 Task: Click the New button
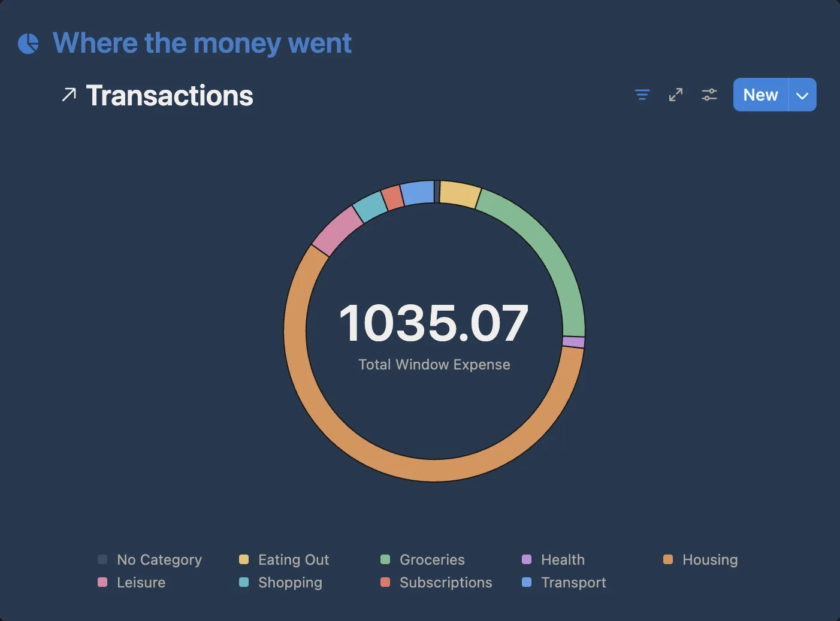click(760, 95)
